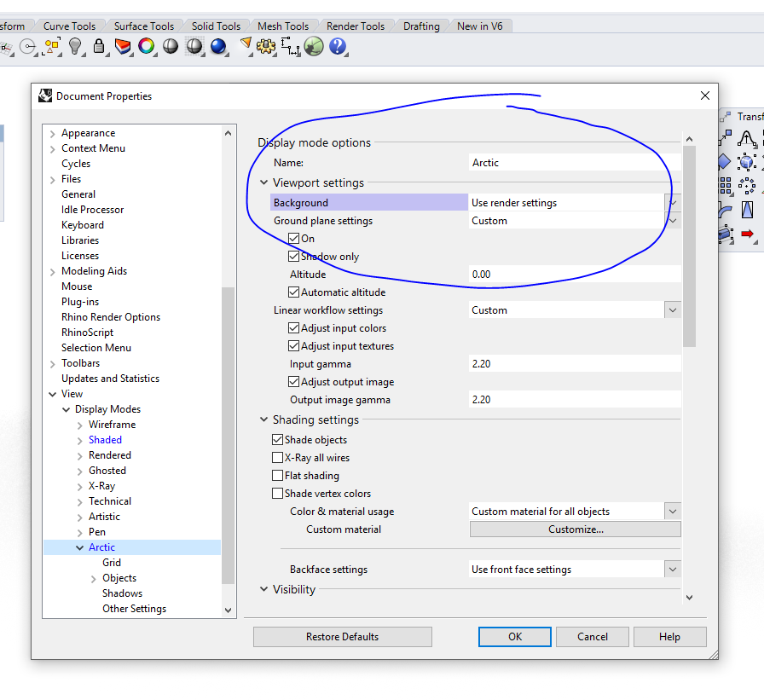Open Options gear icon in toolbar

[x=266, y=46]
